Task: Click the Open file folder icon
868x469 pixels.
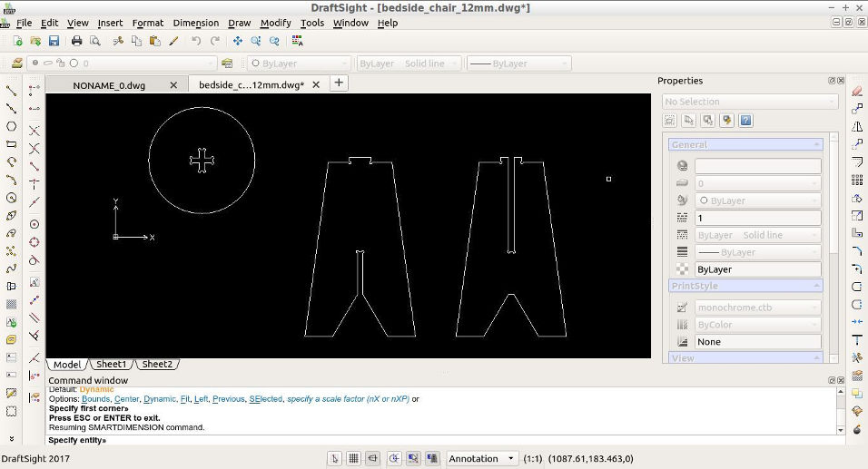Action: point(35,41)
